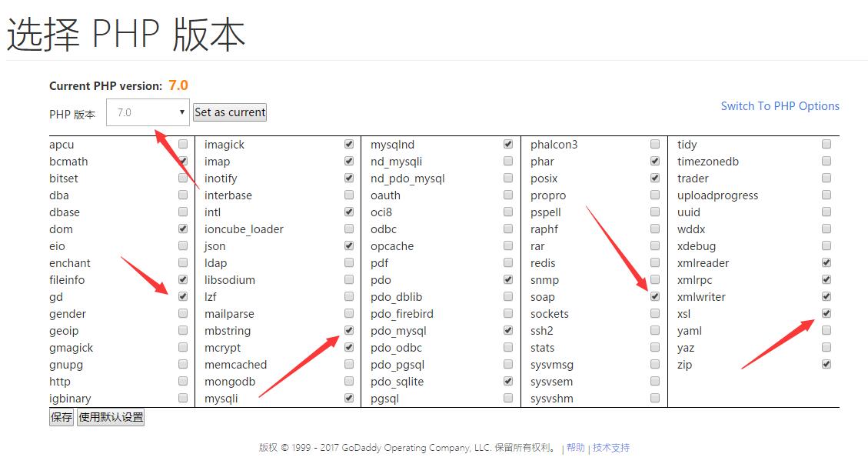Viewport: 868px width, 464px height.
Task: Click the Set as current button
Action: [230, 112]
